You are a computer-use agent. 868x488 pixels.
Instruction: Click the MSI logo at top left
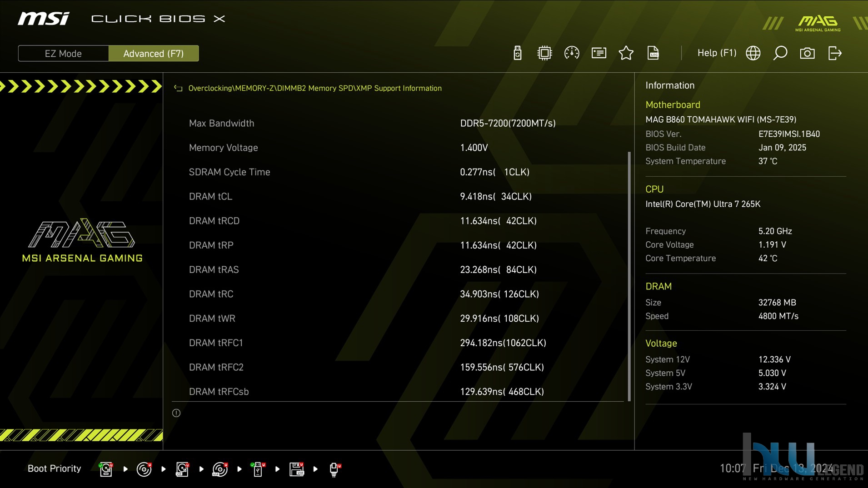(x=44, y=19)
